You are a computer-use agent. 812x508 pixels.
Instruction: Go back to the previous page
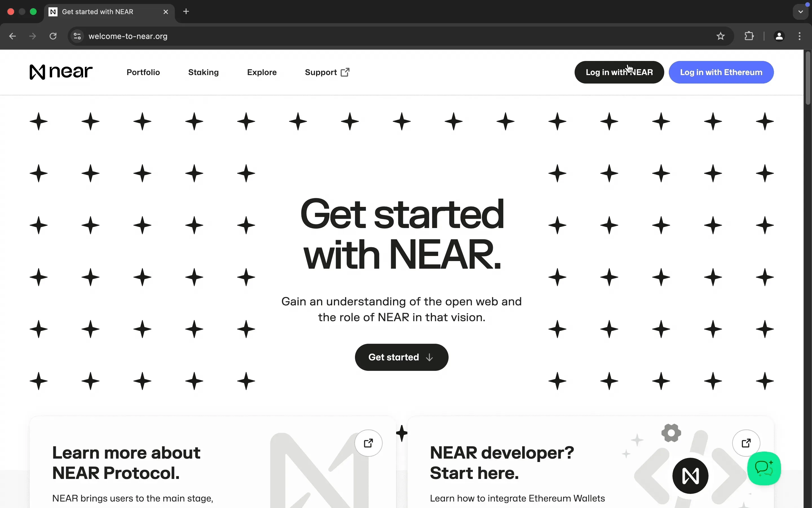tap(12, 36)
